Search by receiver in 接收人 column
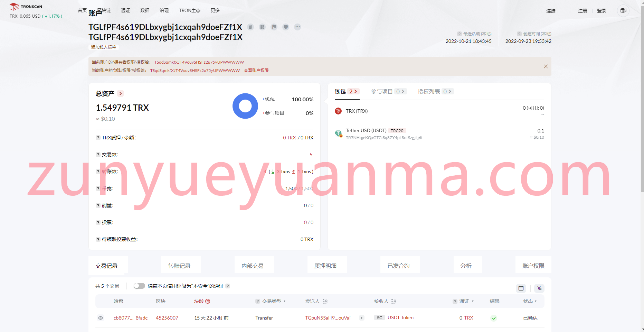Viewport: 644px width, 332px height. tap(394, 301)
